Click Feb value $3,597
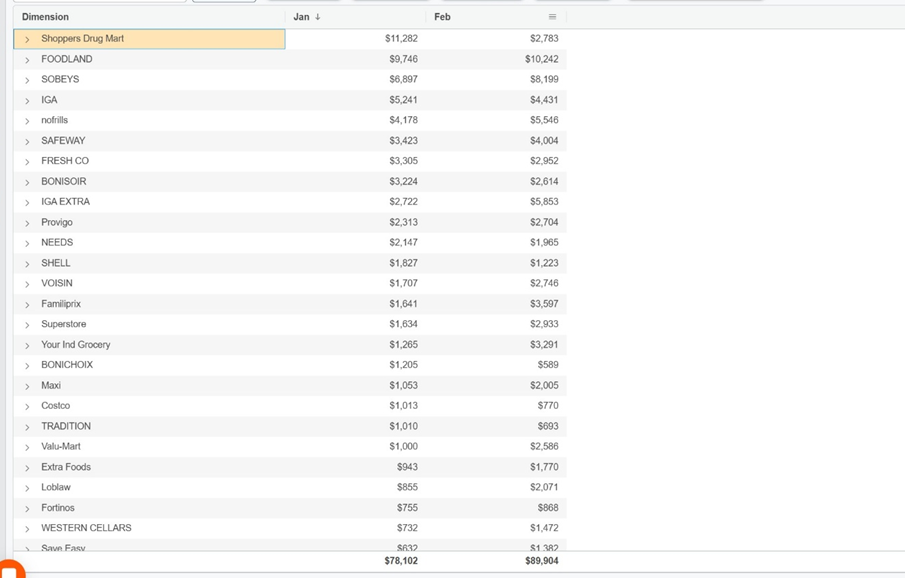 544,304
